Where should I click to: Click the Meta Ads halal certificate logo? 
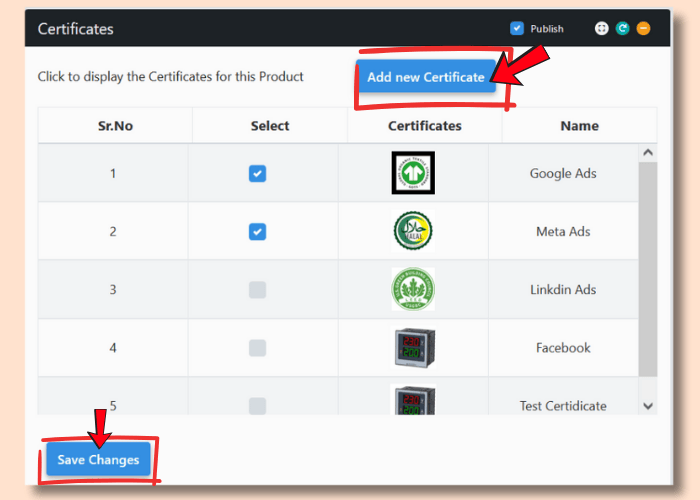click(x=413, y=231)
